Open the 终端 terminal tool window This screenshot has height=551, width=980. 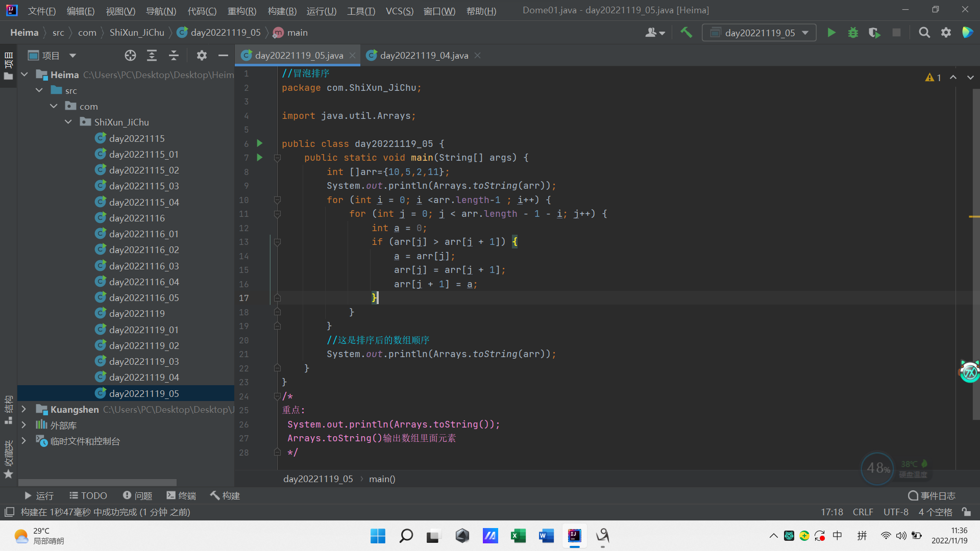pyautogui.click(x=181, y=495)
